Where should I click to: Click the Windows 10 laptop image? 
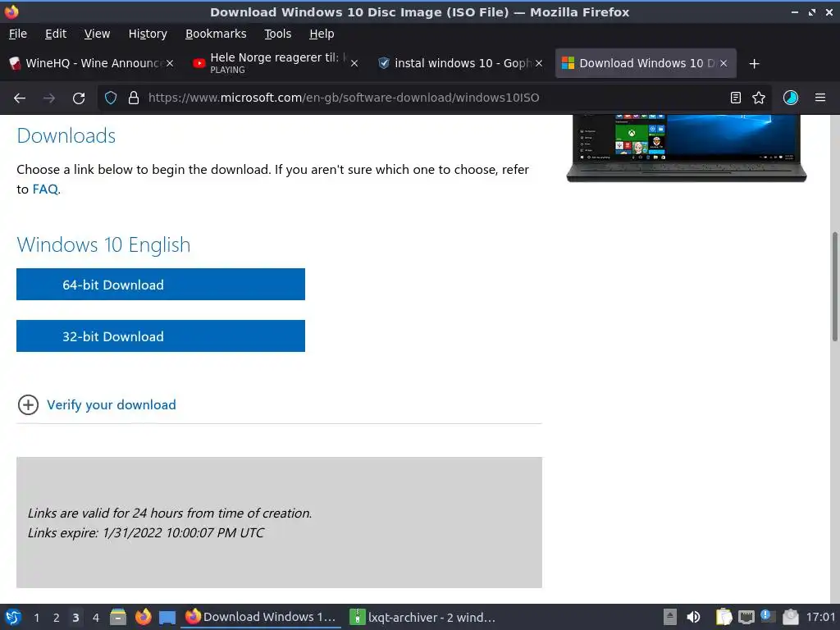pos(687,148)
